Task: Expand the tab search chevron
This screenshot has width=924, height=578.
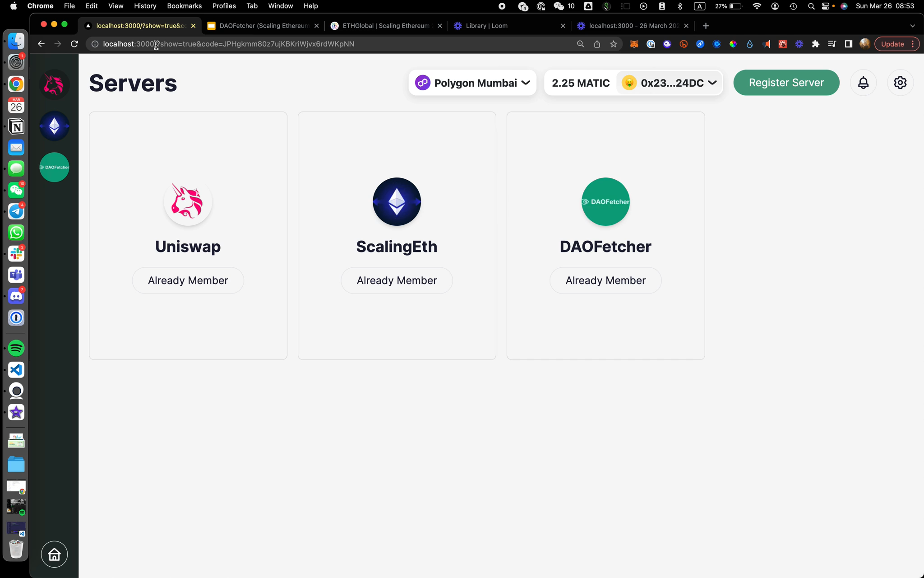Action: pos(912,26)
